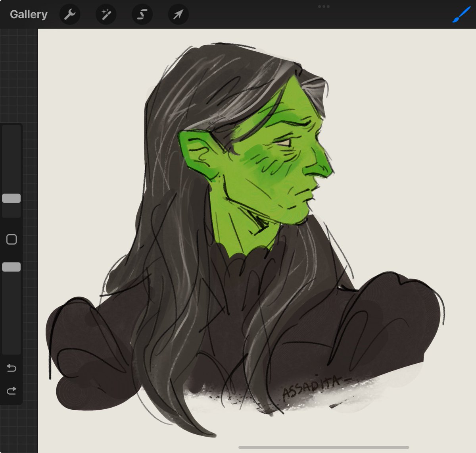Apply a filter using the Adjustments wand

106,14
